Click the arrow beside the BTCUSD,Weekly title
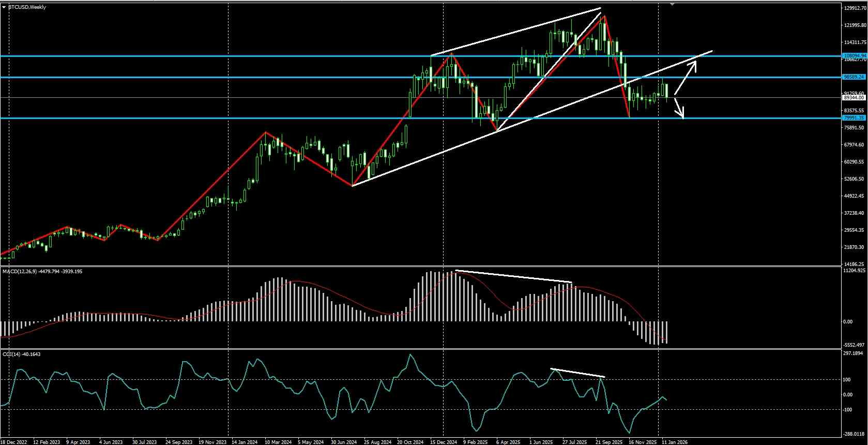 (4, 7)
